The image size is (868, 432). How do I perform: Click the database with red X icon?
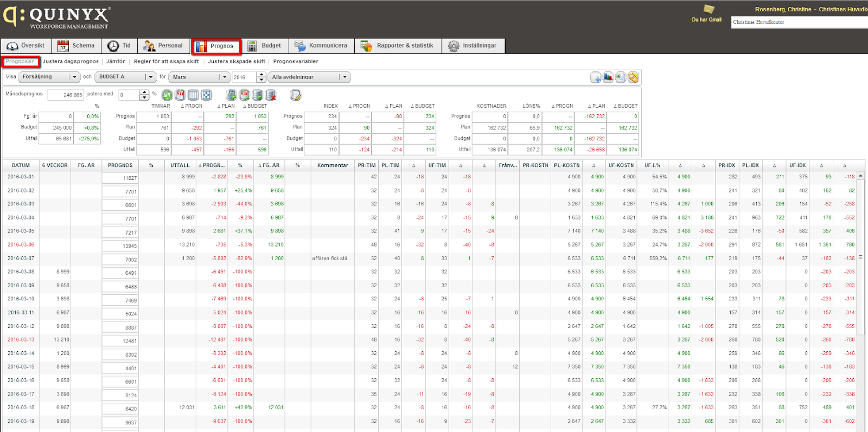coord(271,95)
